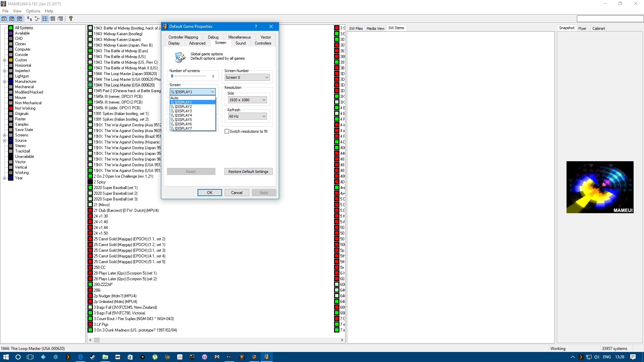Screen dimensions: 644x362
Task: Switch to Small Icons view
Action: pos(37,19)
